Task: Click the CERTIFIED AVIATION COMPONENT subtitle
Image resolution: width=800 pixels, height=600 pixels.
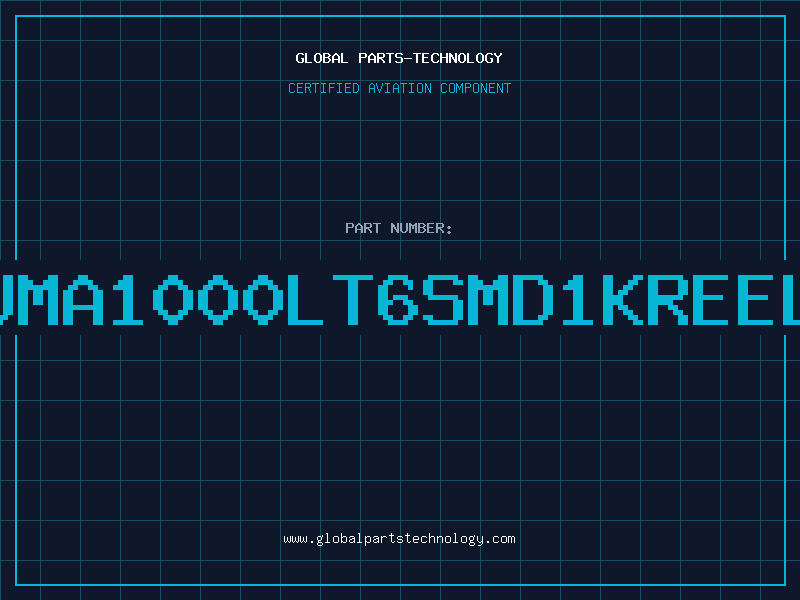Action: coord(399,88)
